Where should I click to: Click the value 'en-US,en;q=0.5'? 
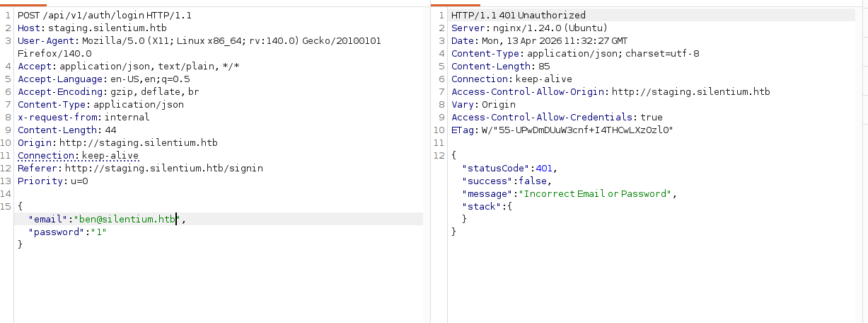pos(150,79)
